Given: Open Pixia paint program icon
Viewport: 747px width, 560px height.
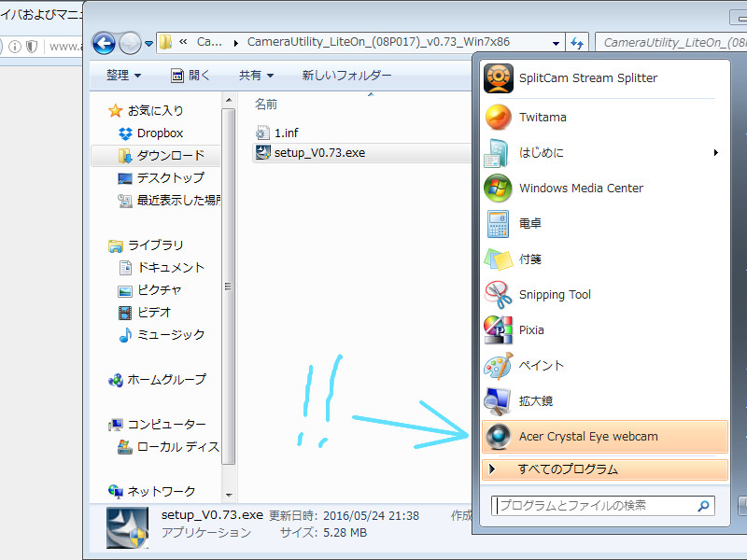Looking at the screenshot, I should coord(498,330).
